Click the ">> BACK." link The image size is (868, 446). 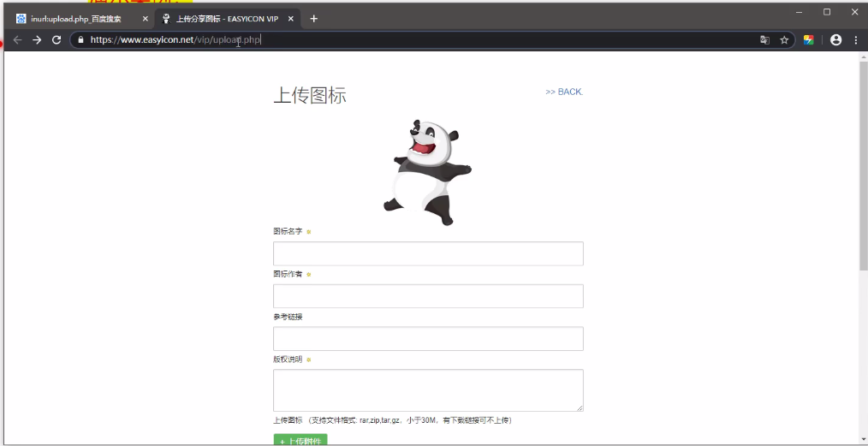pyautogui.click(x=564, y=92)
